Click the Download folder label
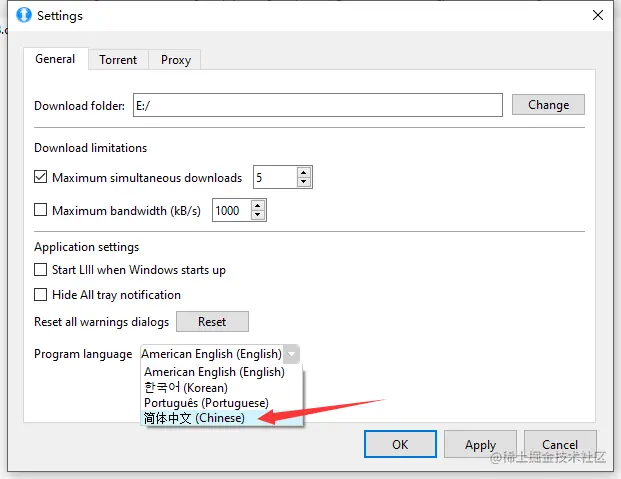 [x=80, y=106]
